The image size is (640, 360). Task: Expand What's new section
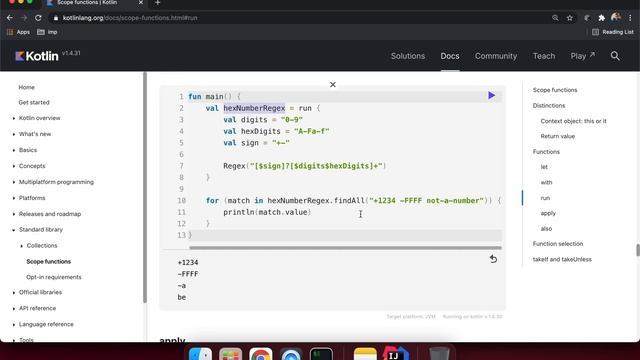click(35, 134)
